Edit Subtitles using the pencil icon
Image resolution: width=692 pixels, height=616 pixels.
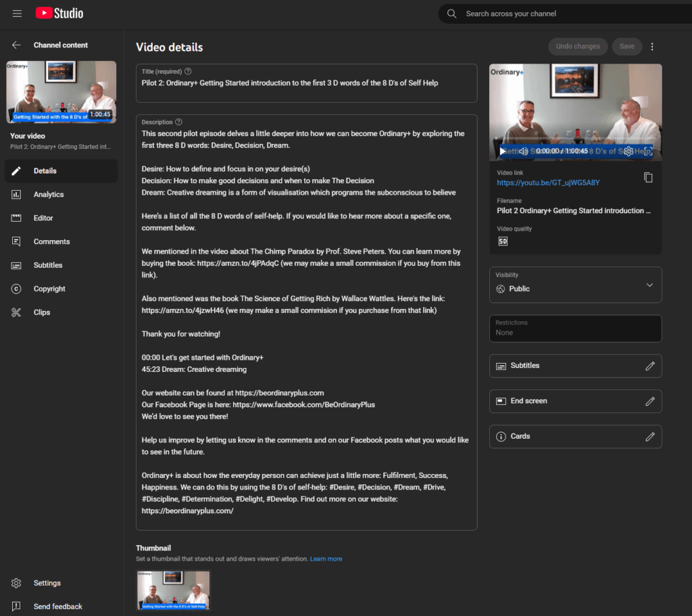(x=650, y=366)
